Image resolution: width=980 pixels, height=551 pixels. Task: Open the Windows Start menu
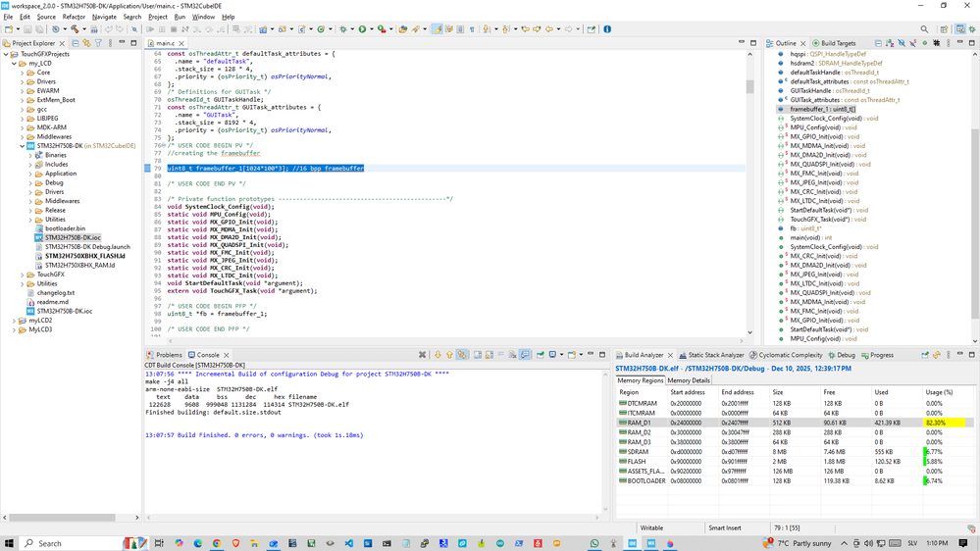coord(10,543)
